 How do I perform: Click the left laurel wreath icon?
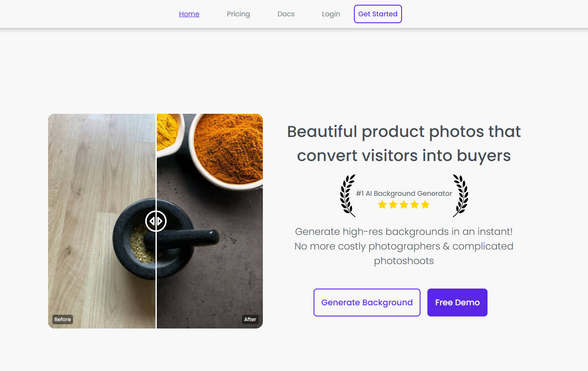(x=347, y=196)
